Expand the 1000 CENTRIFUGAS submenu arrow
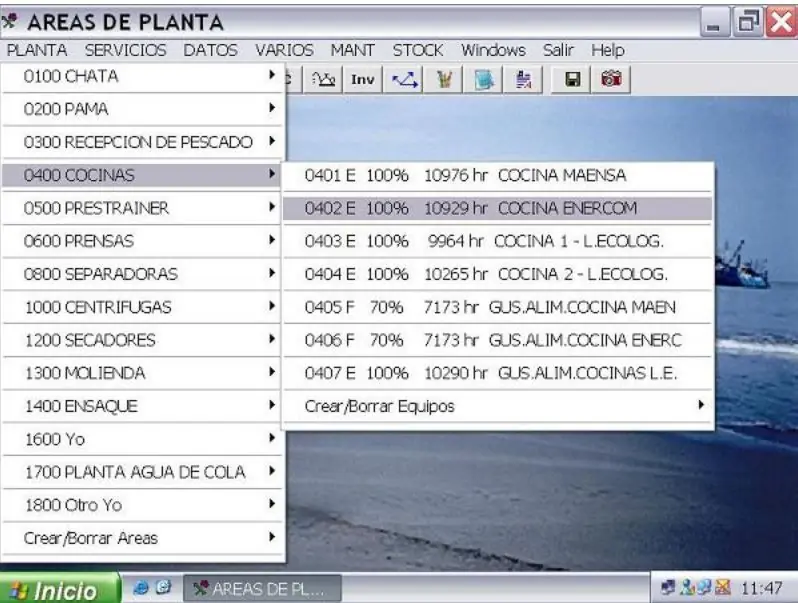The width and height of the screenshot is (798, 603). click(272, 306)
